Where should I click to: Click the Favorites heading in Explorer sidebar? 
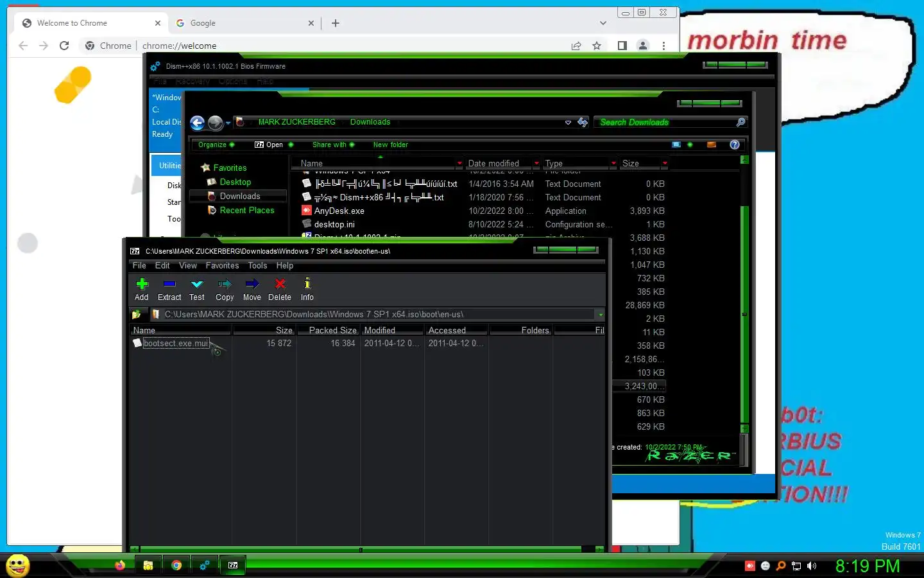230,168
